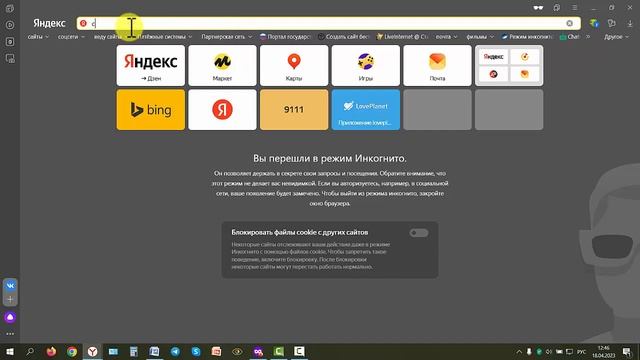
Task: Open the globe extension icon
Action: pyautogui.click(x=594, y=23)
